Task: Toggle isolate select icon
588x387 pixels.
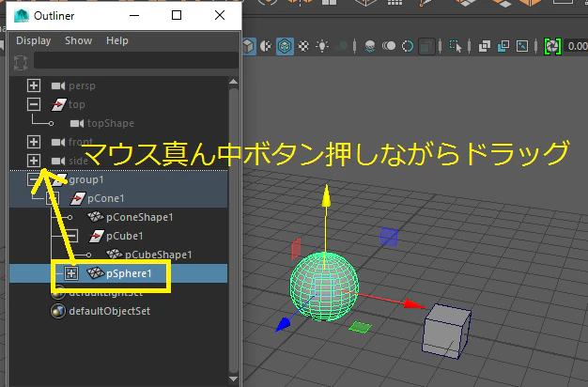Action: click(456, 47)
